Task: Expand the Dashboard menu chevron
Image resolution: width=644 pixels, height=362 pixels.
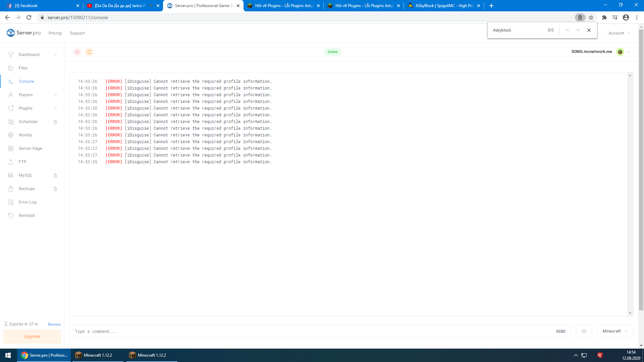Action: click(56, 55)
